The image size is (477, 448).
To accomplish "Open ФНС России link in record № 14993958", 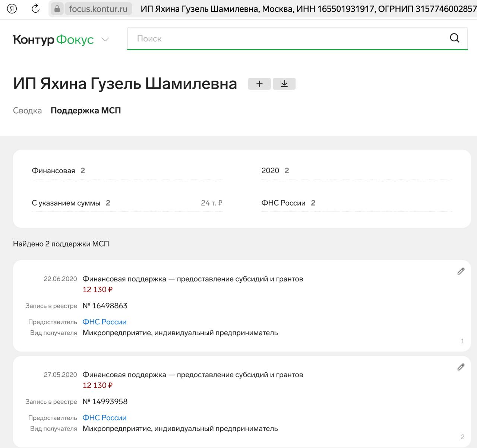I will click(104, 418).
